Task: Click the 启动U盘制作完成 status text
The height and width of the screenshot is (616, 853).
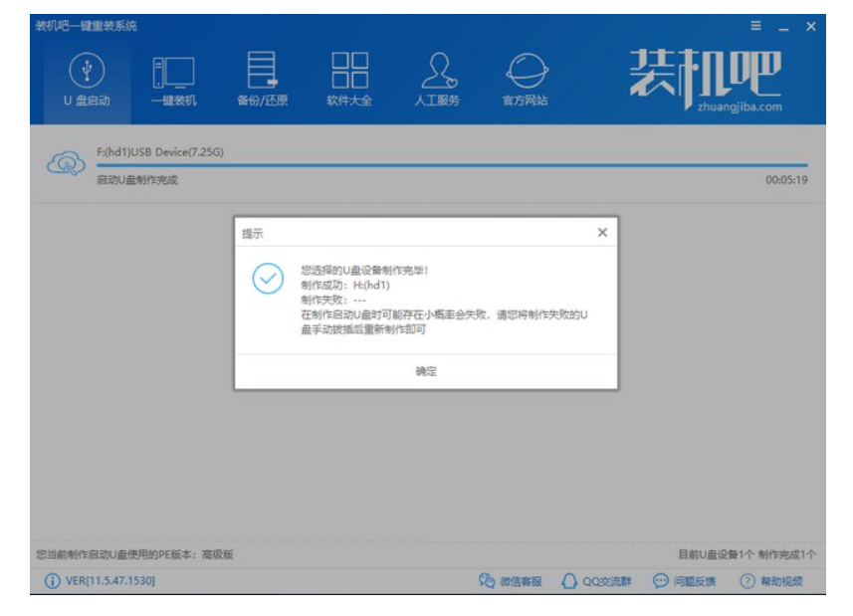Action: pos(137,180)
